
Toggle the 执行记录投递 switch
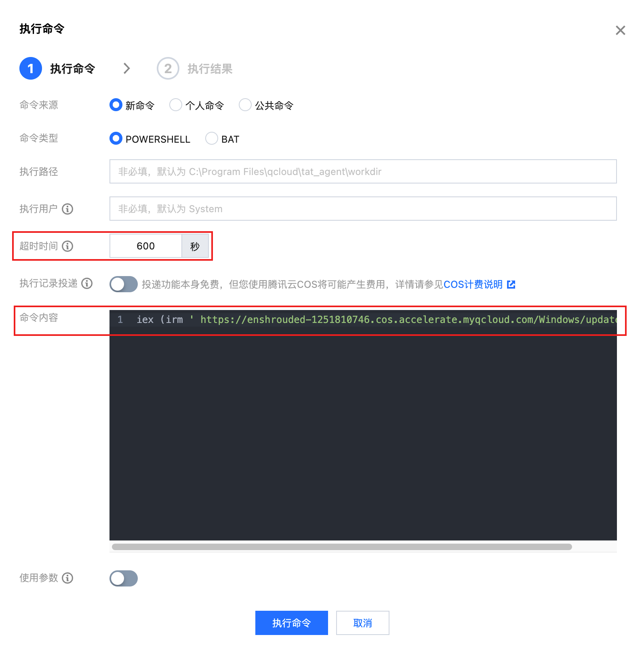tap(124, 284)
